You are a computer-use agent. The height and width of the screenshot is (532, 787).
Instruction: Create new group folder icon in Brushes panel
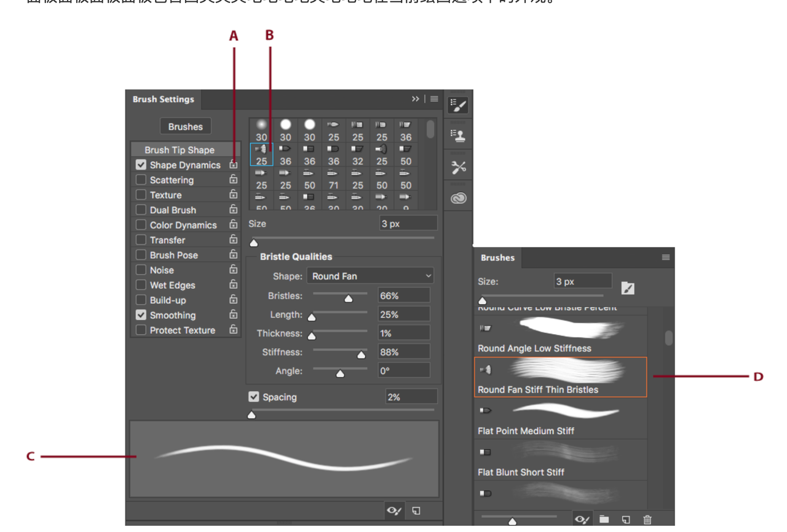click(x=604, y=520)
